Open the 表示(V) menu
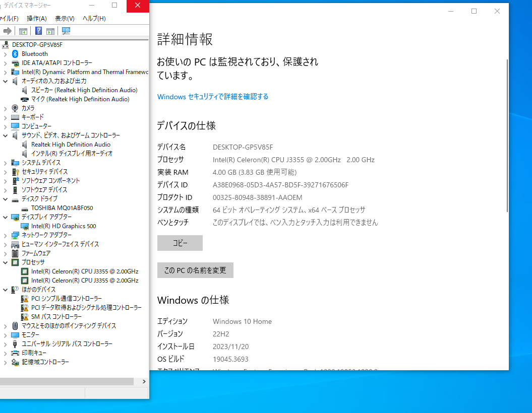Screen dimensions: 532x413 (x=64, y=18)
